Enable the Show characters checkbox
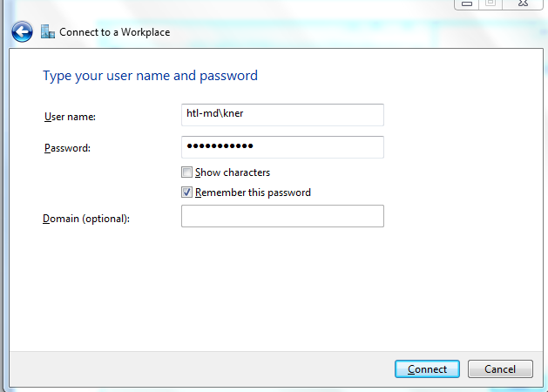 [186, 172]
